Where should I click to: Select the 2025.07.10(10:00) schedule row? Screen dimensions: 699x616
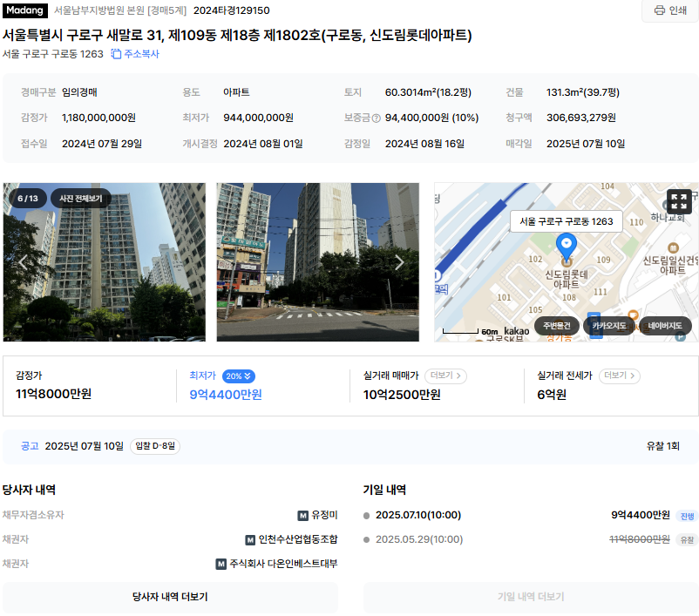[x=531, y=515]
